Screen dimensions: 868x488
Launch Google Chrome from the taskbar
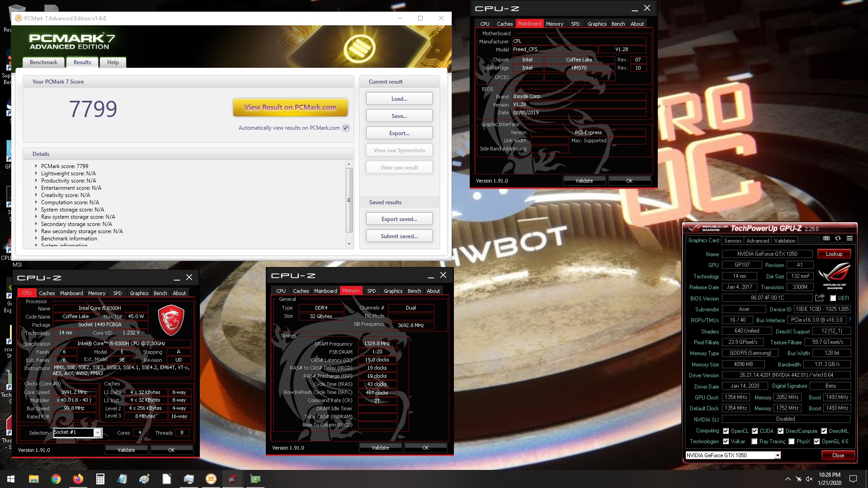pyautogui.click(x=56, y=479)
